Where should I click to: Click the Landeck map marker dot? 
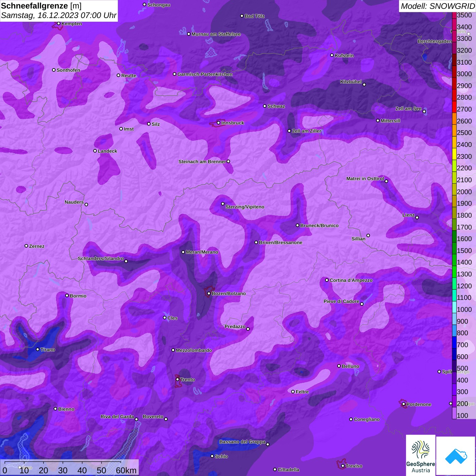95,151
